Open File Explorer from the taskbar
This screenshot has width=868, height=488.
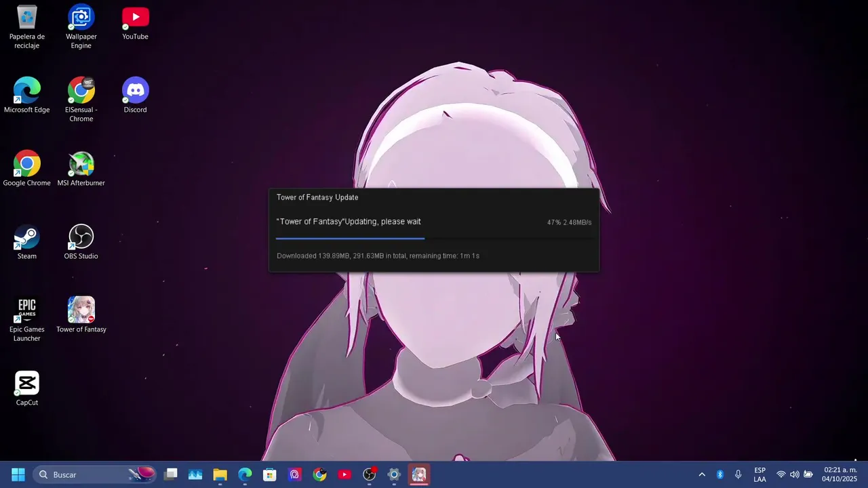tap(220, 474)
